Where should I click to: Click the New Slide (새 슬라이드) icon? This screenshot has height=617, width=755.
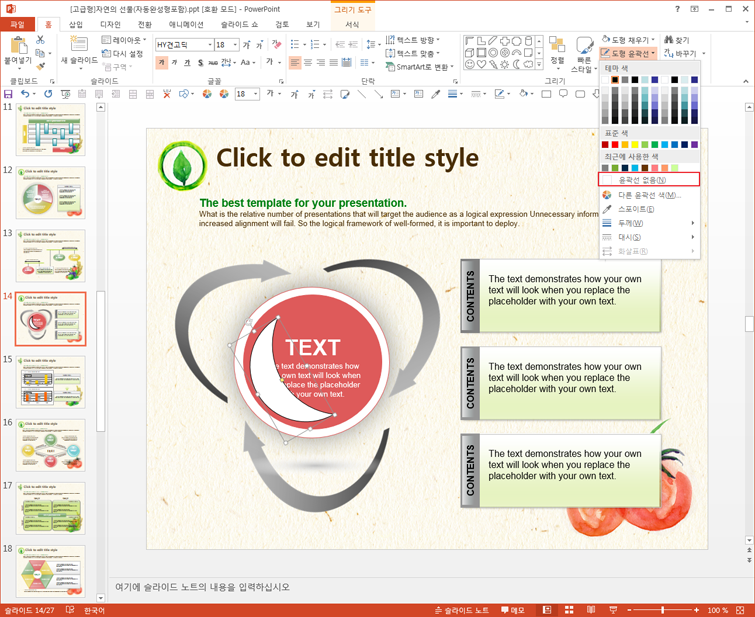tap(79, 44)
